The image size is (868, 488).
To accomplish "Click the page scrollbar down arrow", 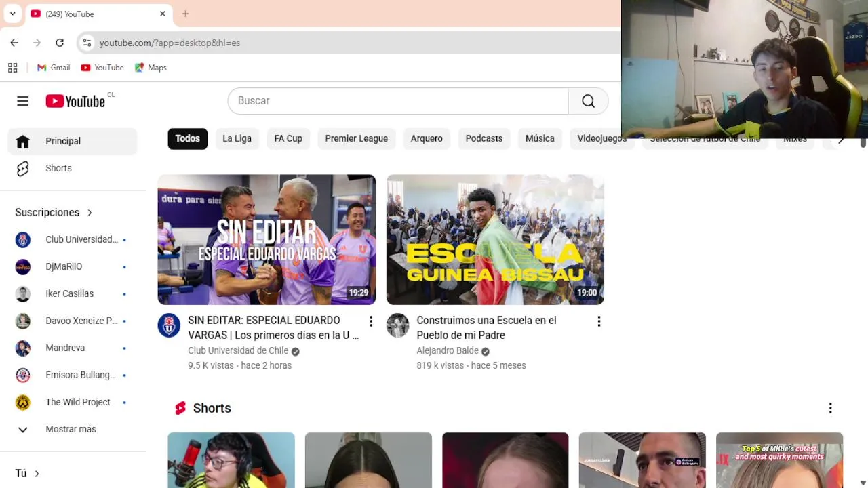I will point(863,483).
